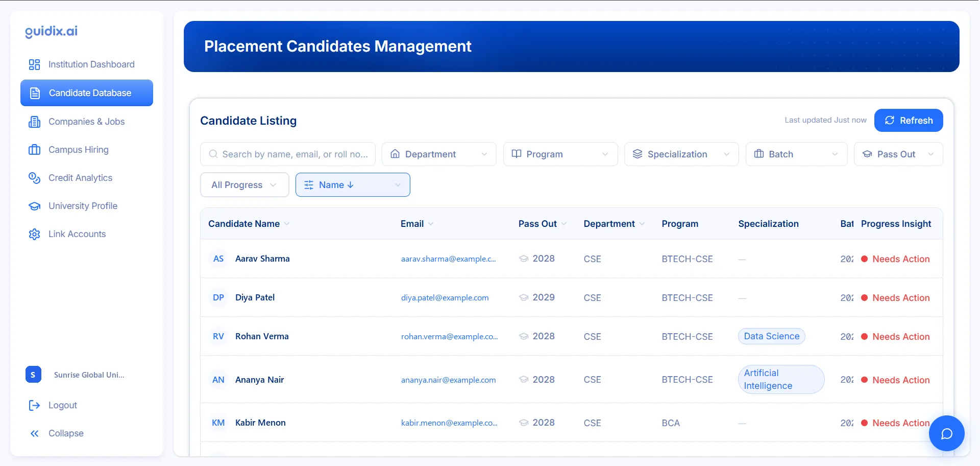Click the University Profile graduation cap icon

(x=34, y=206)
